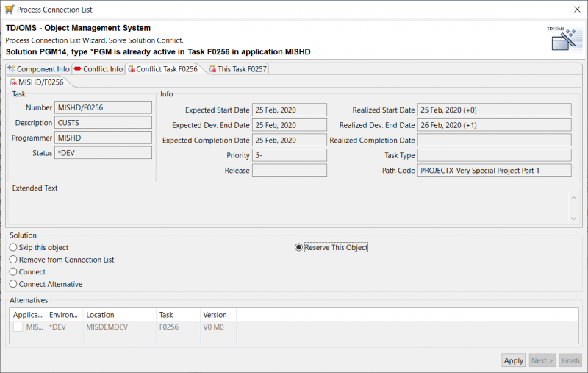Click the Conflict Task F0256 tab icon
Screen dimensions: 588x373
(x=132, y=69)
